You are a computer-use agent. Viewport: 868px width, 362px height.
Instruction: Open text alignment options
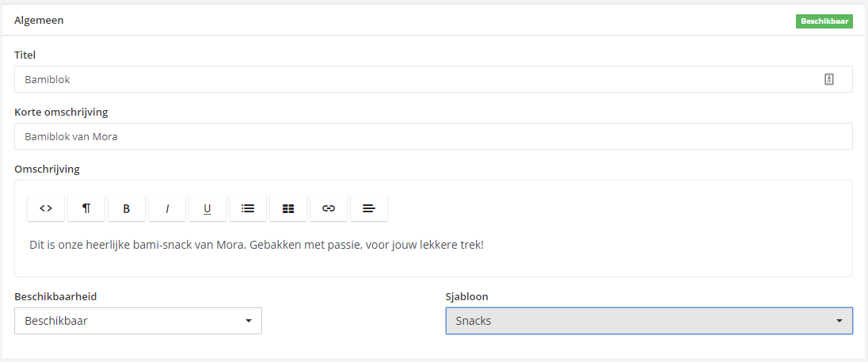369,208
